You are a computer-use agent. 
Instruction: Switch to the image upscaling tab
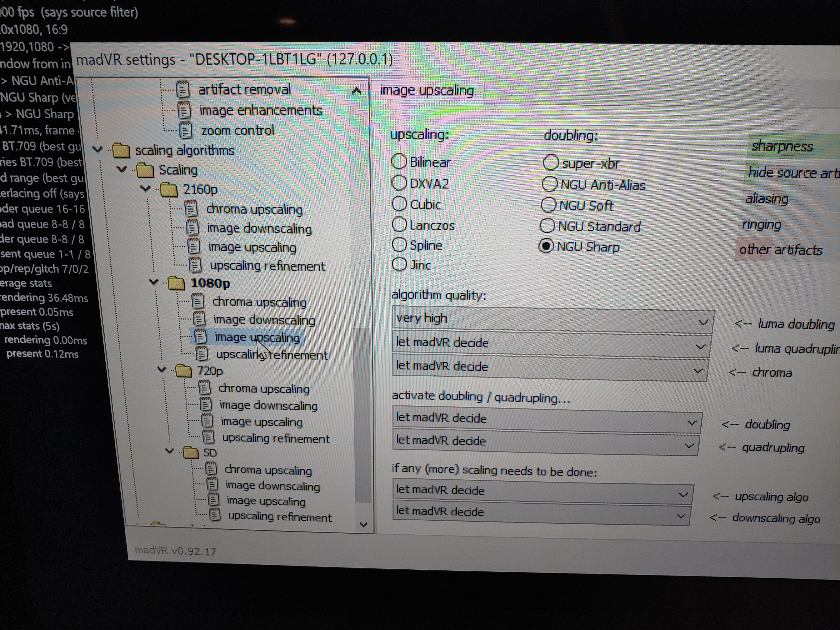(x=427, y=90)
